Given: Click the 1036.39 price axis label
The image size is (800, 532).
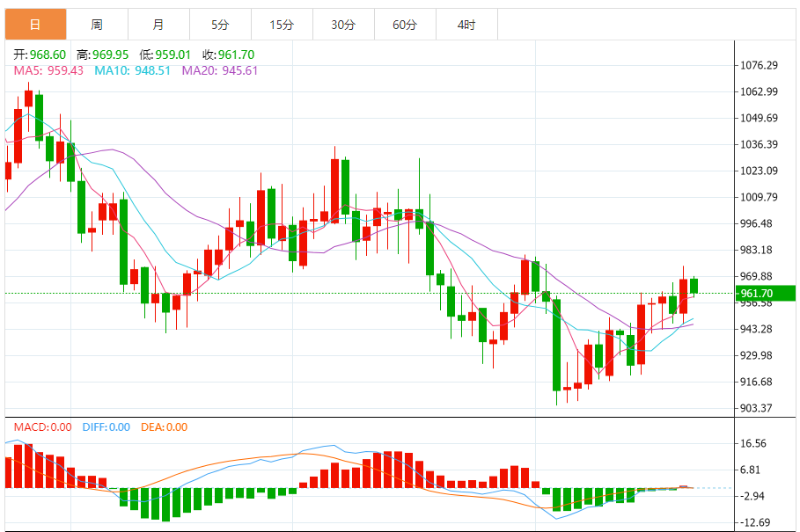Looking at the screenshot, I should pyautogui.click(x=759, y=144).
